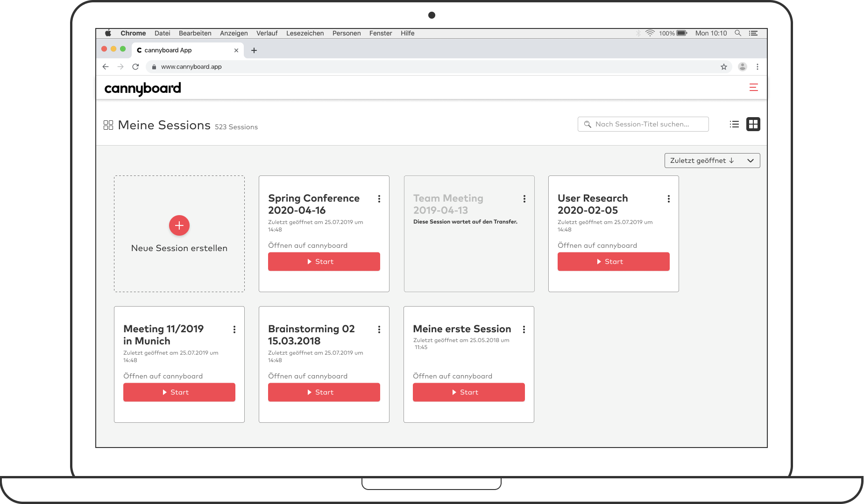
Task: Click Neue Session erstellen label
Action: (x=179, y=248)
